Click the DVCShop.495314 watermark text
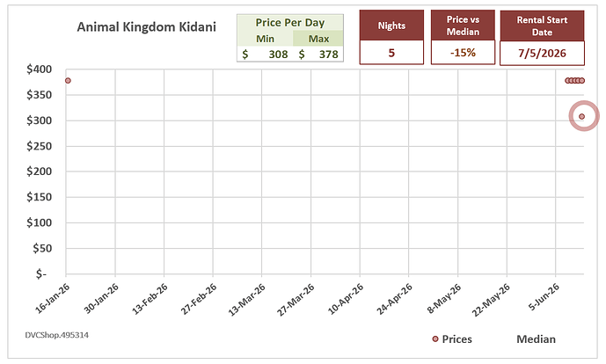This screenshot has height=364, width=606. tap(57, 335)
